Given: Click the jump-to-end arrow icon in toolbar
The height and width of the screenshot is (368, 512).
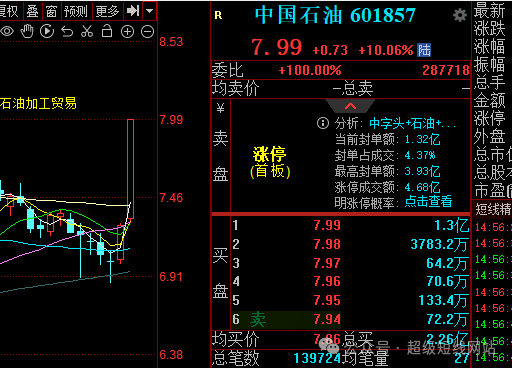Looking at the screenshot, I should 133,11.
